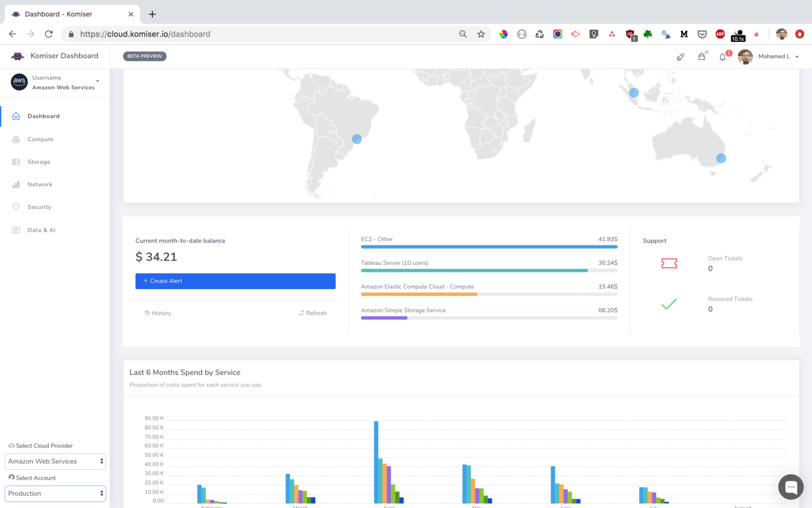Click the Compute cubes icon

tap(16, 139)
